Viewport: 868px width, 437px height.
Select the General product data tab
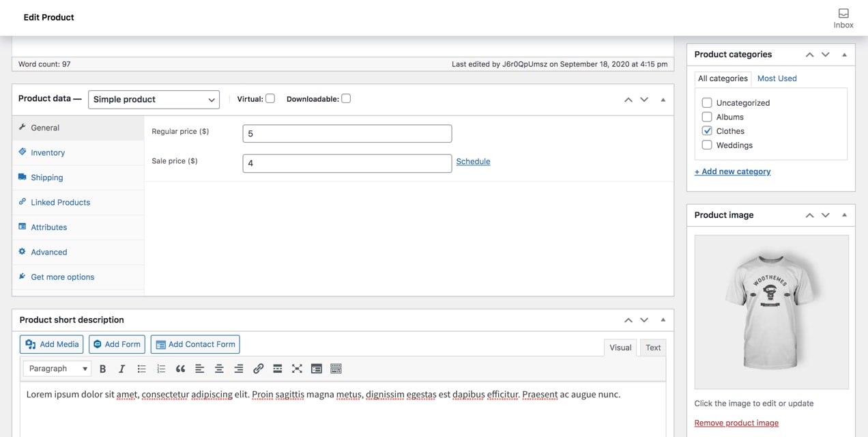pyautogui.click(x=78, y=128)
